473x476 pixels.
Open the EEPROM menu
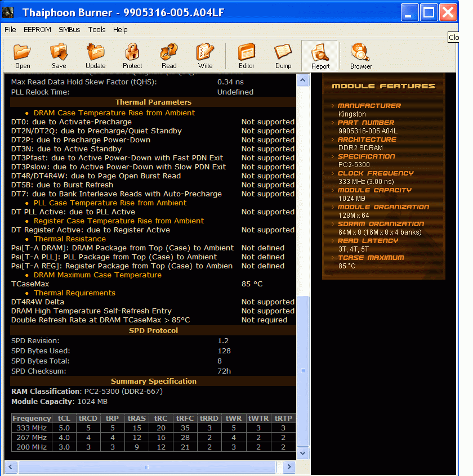37,30
